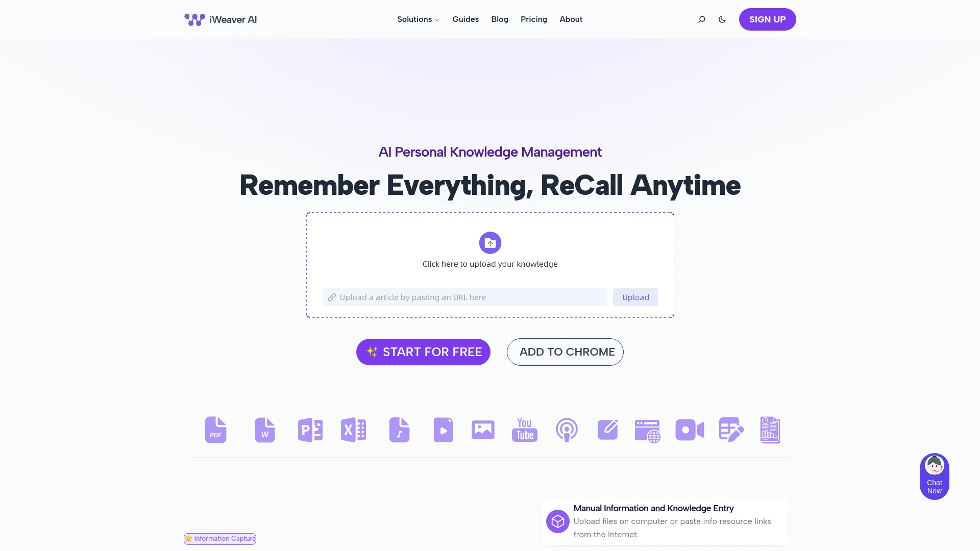The width and height of the screenshot is (980, 551).
Task: Click the Upload button for URL
Action: click(x=635, y=297)
